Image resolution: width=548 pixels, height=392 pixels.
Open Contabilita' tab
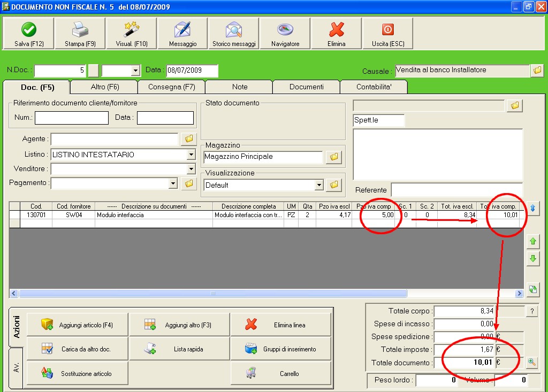click(374, 87)
